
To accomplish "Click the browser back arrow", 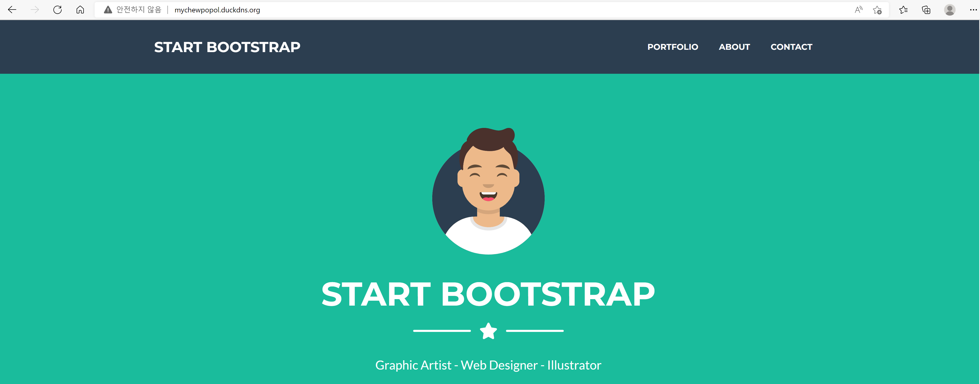I will 12,10.
